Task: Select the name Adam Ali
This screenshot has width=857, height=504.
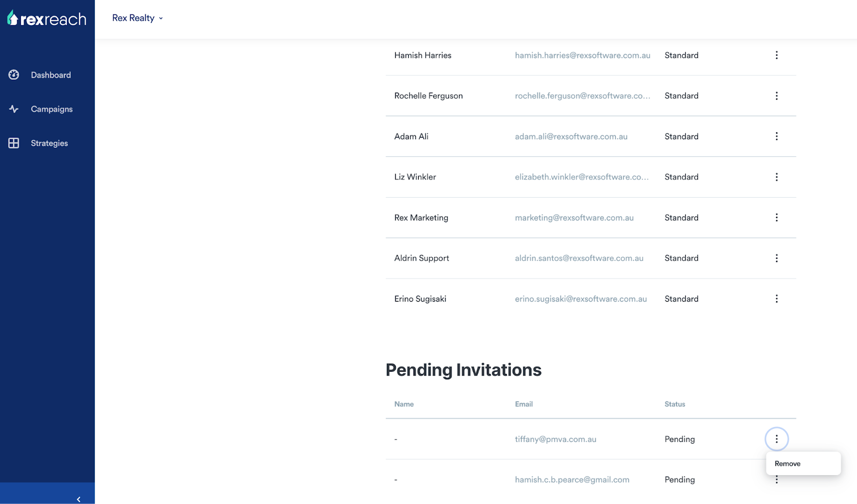Action: [x=411, y=137]
